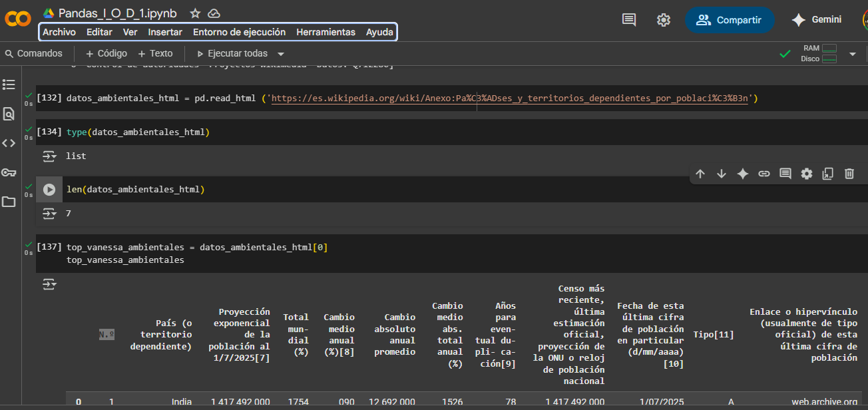This screenshot has height=410, width=868.
Task: Click the 'Total mundial (%)' column header
Action: [x=296, y=335]
